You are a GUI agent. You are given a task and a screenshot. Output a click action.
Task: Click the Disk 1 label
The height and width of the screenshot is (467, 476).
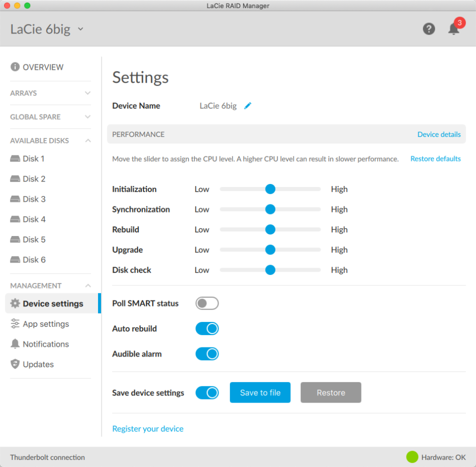pyautogui.click(x=33, y=159)
